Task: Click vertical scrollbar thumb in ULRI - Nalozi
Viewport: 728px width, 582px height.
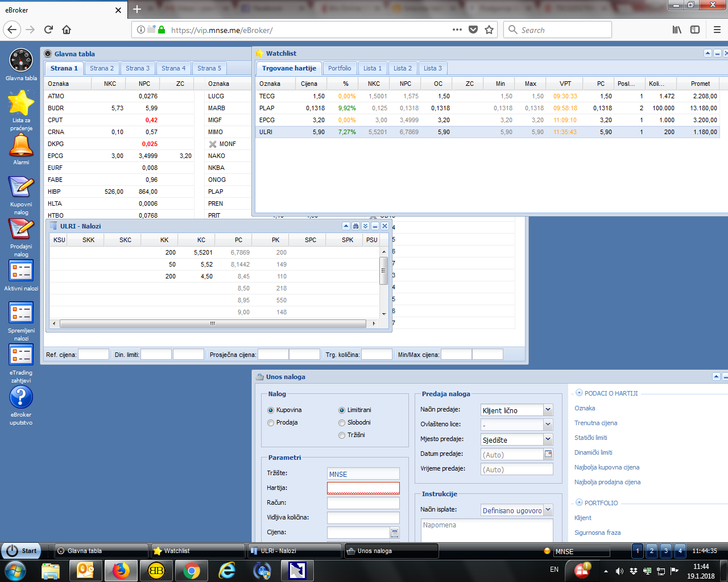Action: click(384, 271)
